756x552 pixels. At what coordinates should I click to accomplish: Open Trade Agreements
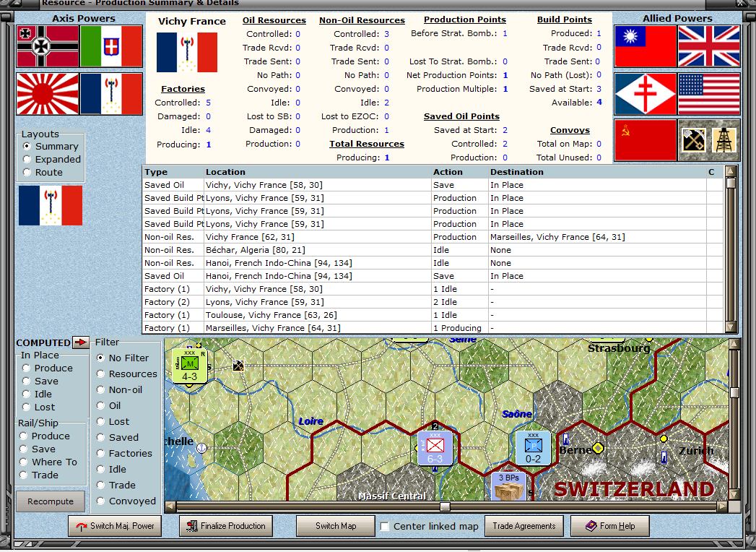click(x=524, y=527)
